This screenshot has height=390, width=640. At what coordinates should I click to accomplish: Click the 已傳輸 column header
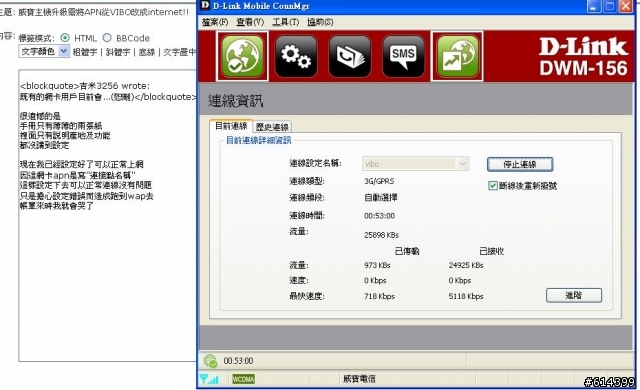tap(407, 251)
